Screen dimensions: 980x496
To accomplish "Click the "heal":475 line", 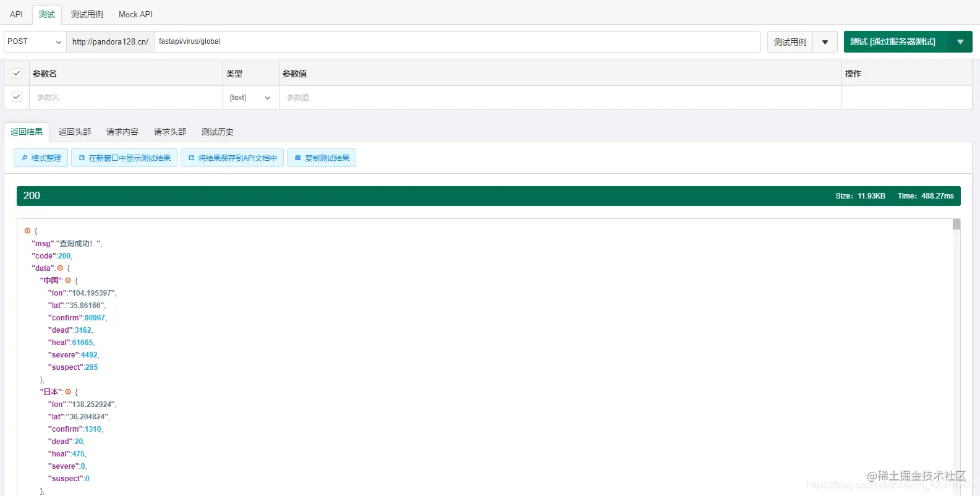I will [x=67, y=453].
